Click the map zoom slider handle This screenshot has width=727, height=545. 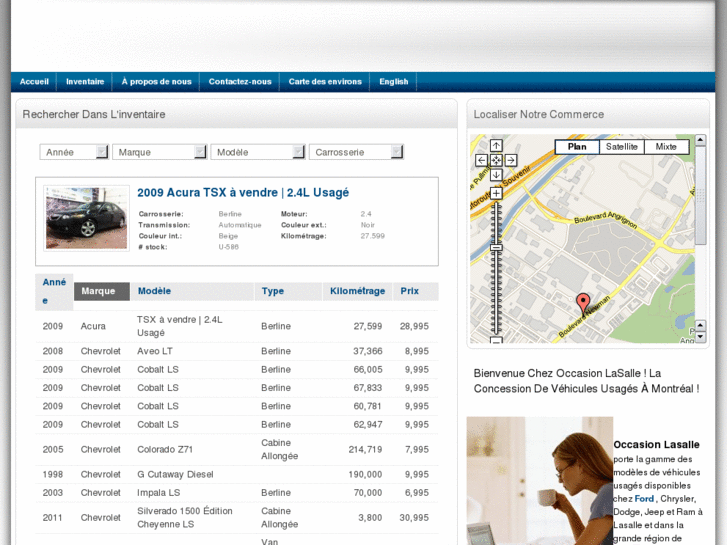tap(496, 248)
